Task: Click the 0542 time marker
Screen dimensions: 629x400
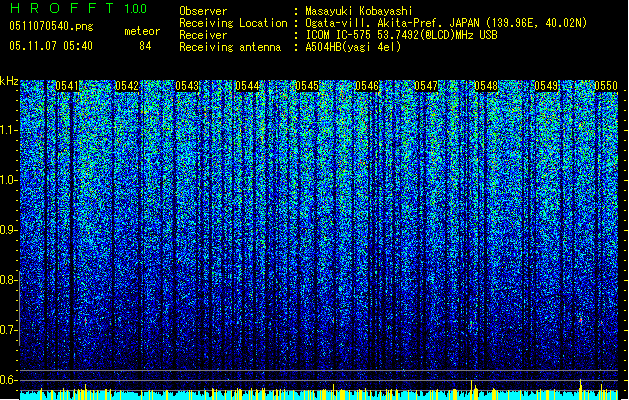Action: click(127, 86)
